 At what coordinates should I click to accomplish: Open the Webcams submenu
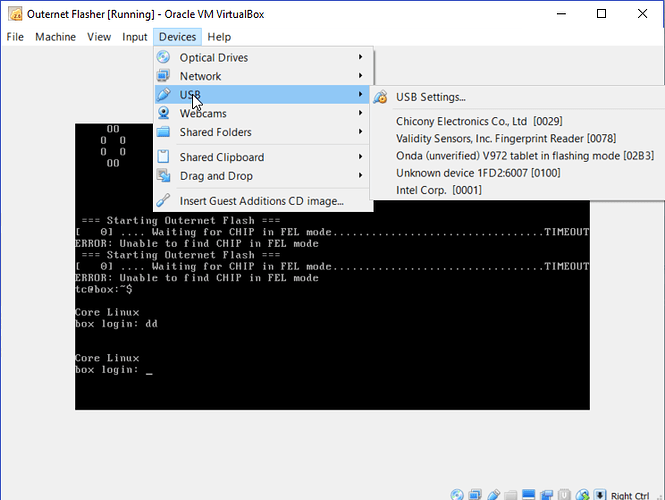click(x=263, y=113)
